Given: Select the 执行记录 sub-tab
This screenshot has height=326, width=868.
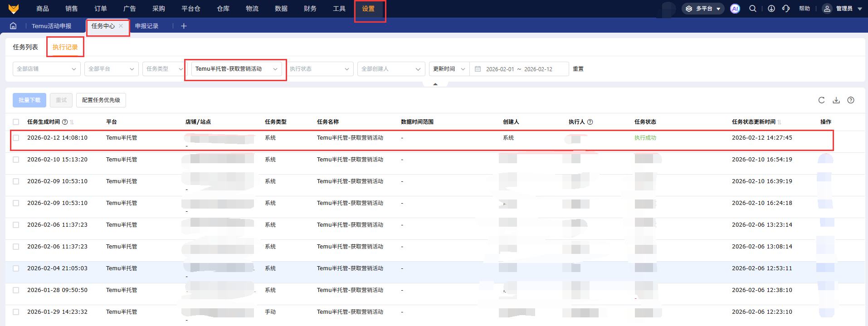Looking at the screenshot, I should click(x=65, y=47).
